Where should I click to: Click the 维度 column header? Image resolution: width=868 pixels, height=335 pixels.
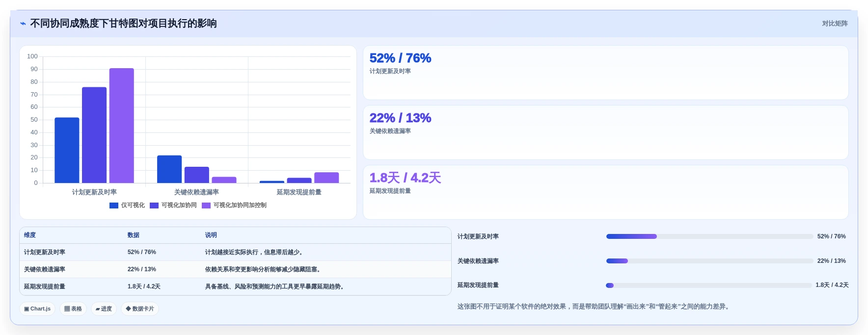30,235
